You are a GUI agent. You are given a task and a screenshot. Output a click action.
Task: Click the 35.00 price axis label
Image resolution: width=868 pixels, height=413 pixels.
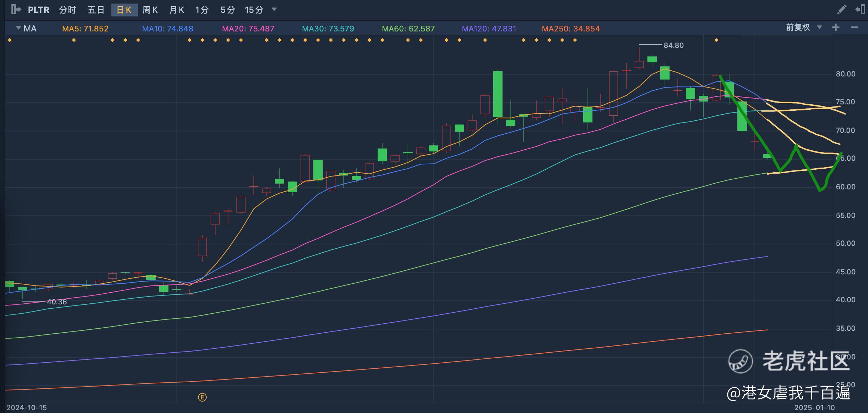click(846, 328)
